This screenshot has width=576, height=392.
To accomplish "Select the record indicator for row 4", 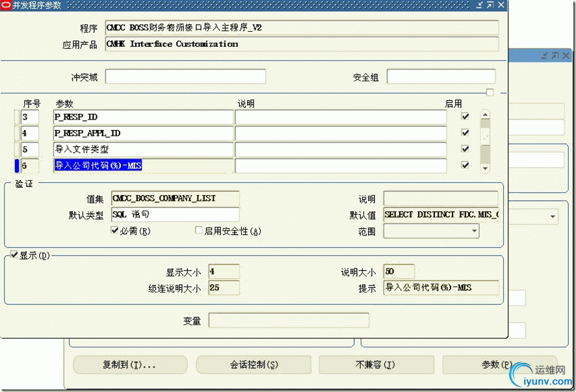I will pyautogui.click(x=16, y=133).
